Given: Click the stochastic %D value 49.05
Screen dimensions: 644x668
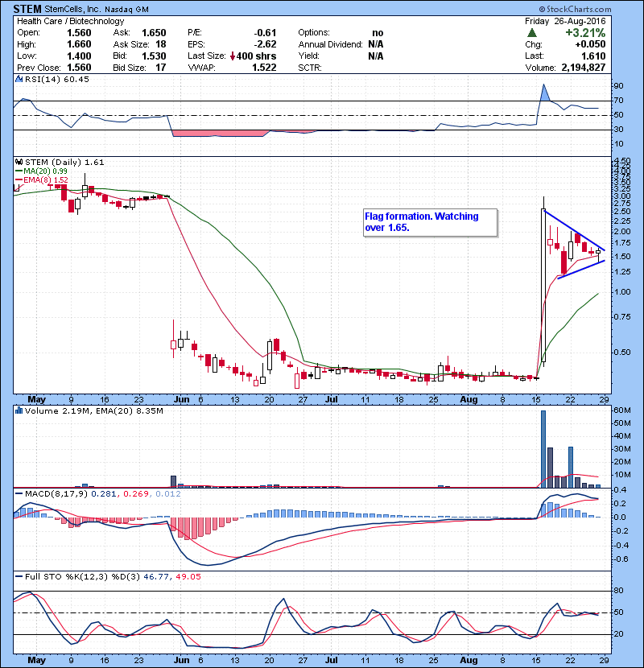Looking at the screenshot, I should (x=188, y=576).
